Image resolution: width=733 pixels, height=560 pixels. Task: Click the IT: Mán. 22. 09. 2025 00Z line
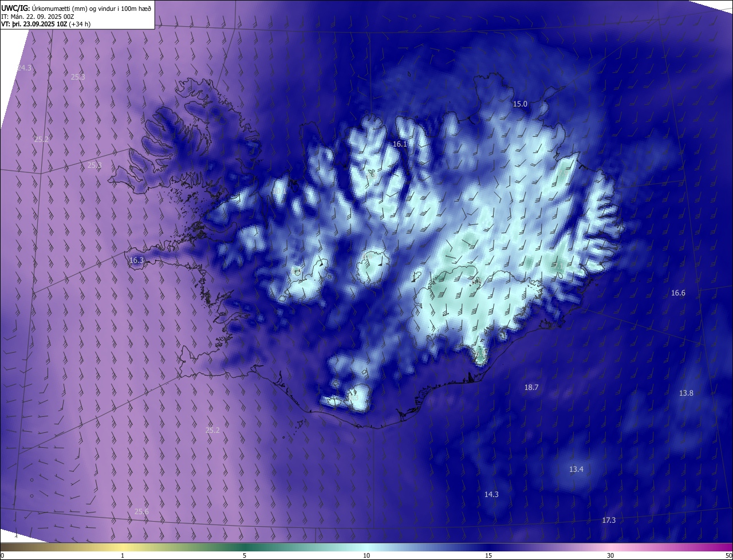(37, 16)
